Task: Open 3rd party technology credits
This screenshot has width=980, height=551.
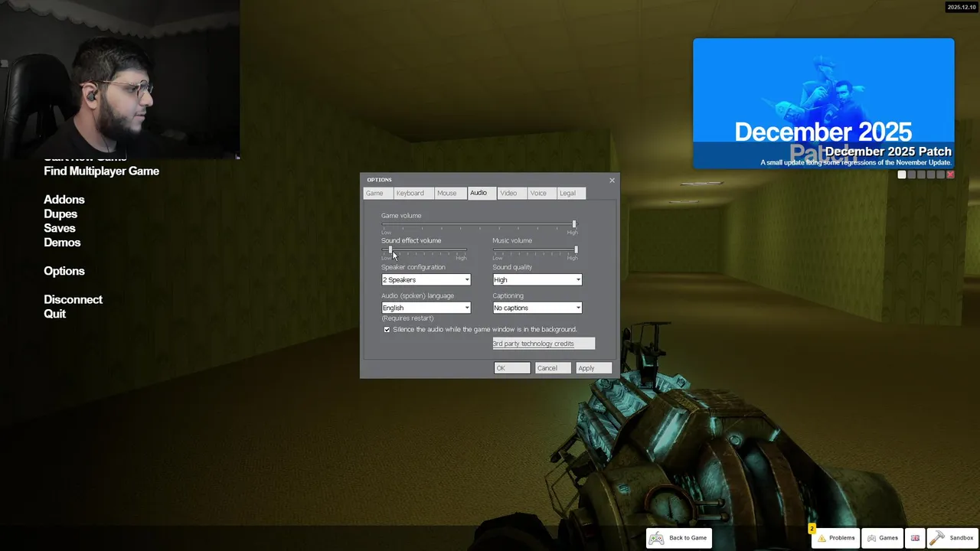Action: click(544, 344)
